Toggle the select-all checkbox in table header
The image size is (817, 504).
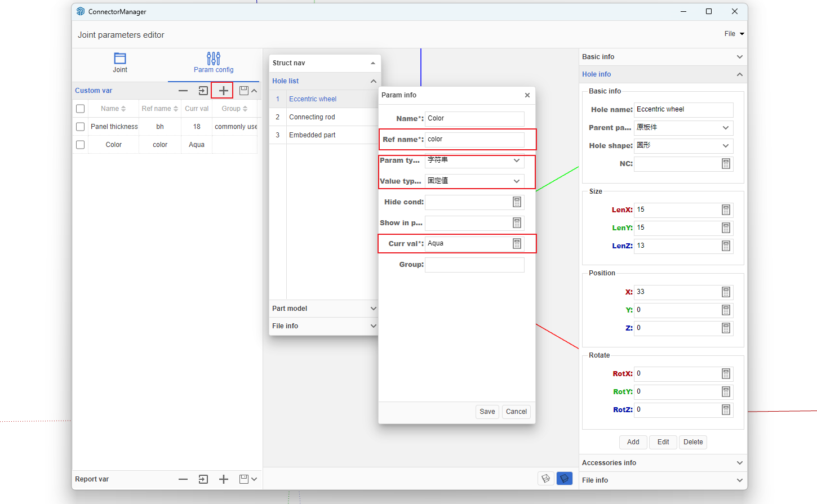(81, 109)
